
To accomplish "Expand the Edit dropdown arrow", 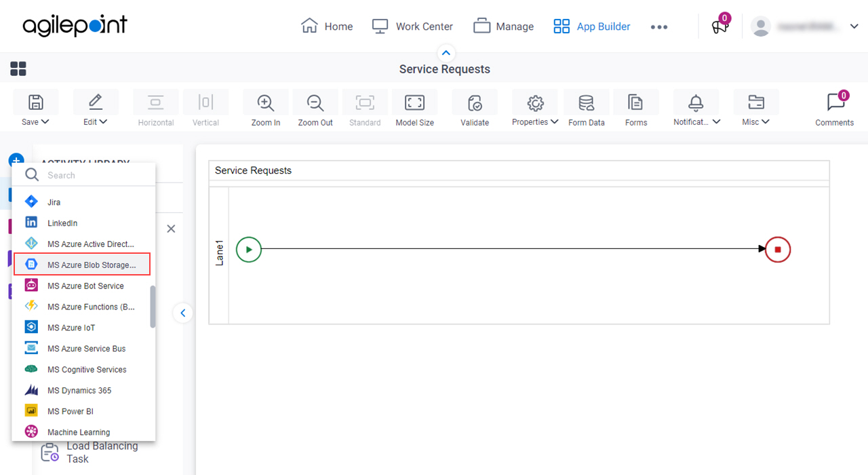I will 104,122.
